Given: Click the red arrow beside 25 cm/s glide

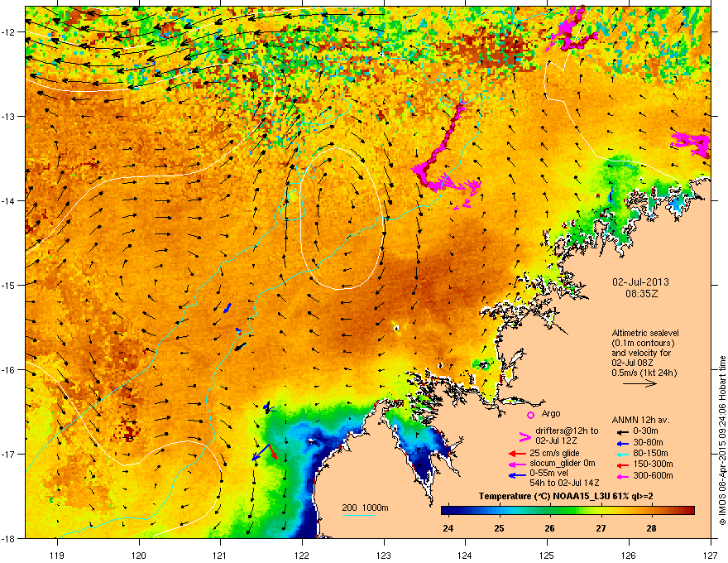Looking at the screenshot, I should pyautogui.click(x=517, y=454).
